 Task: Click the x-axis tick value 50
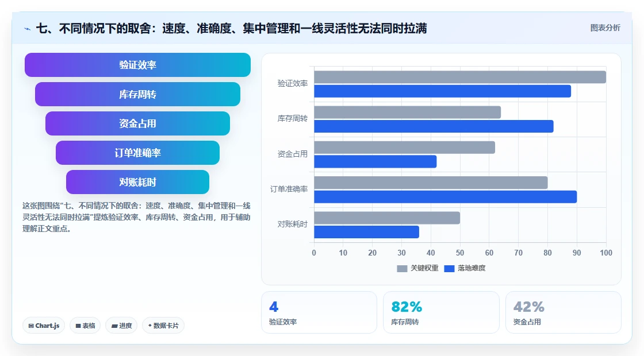[460, 253]
